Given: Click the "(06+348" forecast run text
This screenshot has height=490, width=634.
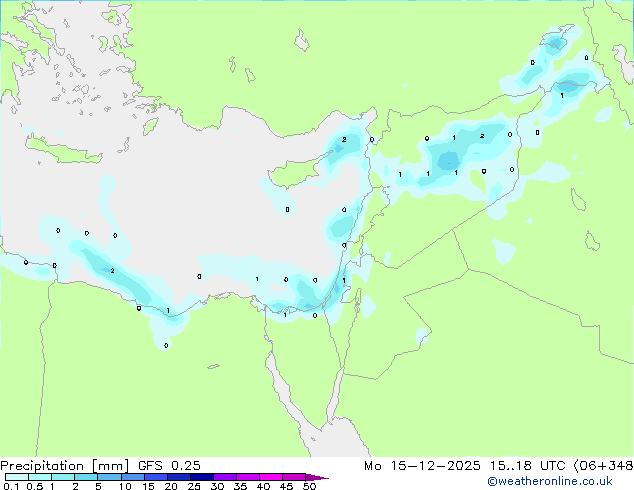Looking at the screenshot, I should [603, 466].
